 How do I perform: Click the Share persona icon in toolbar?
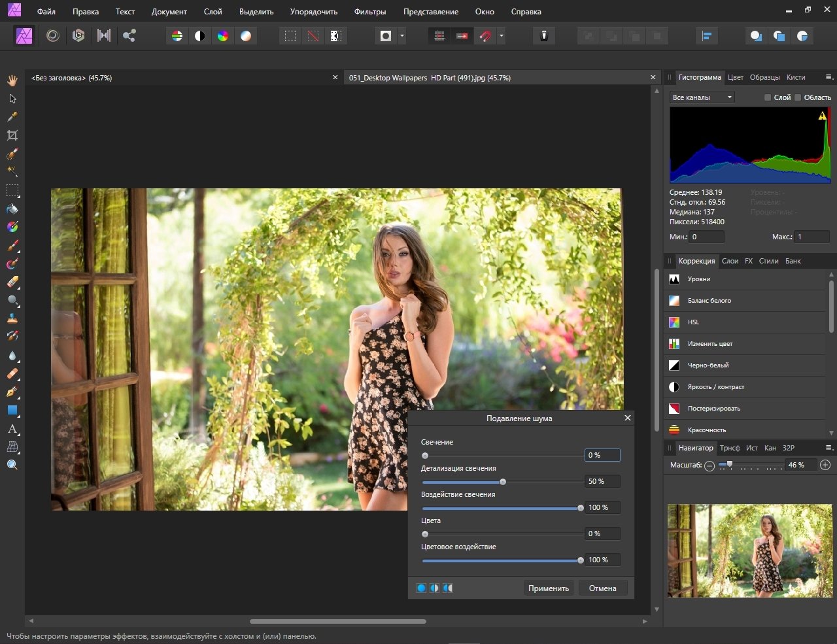pos(129,36)
